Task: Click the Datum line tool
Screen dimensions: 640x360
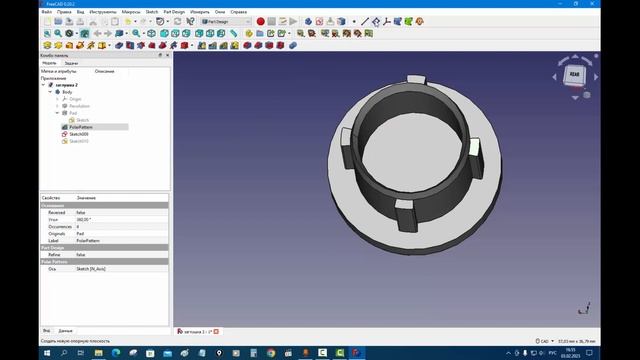Action: click(x=364, y=22)
